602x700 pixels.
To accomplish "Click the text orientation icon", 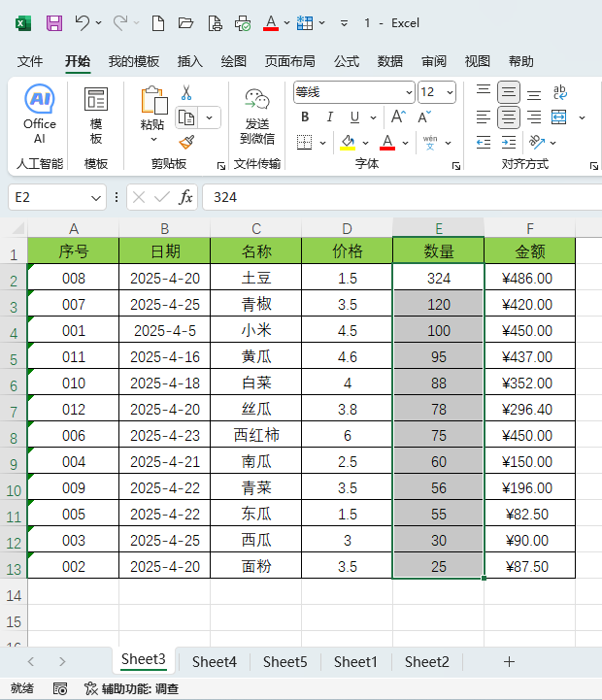I will (x=537, y=143).
